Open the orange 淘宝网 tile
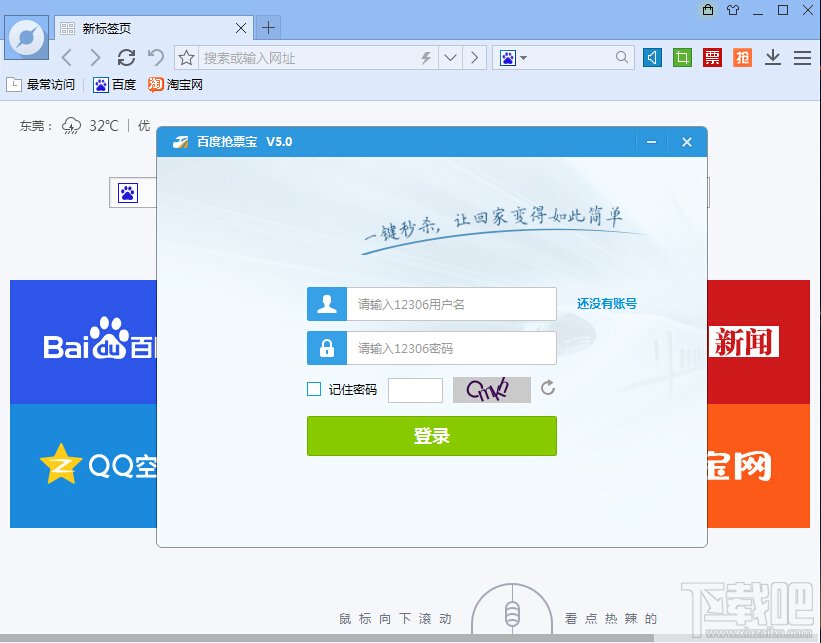This screenshot has width=821, height=643. pos(759,465)
